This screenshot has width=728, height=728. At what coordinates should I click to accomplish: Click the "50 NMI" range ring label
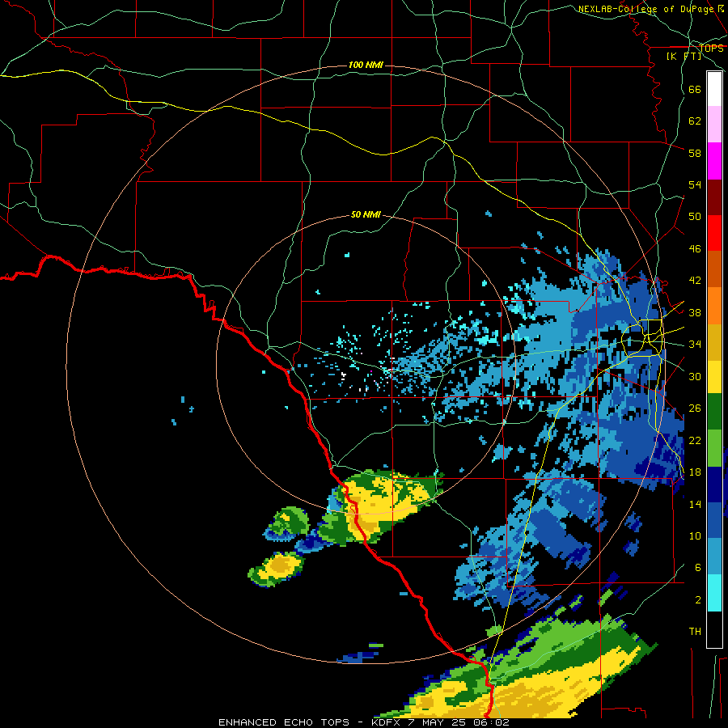(x=366, y=214)
